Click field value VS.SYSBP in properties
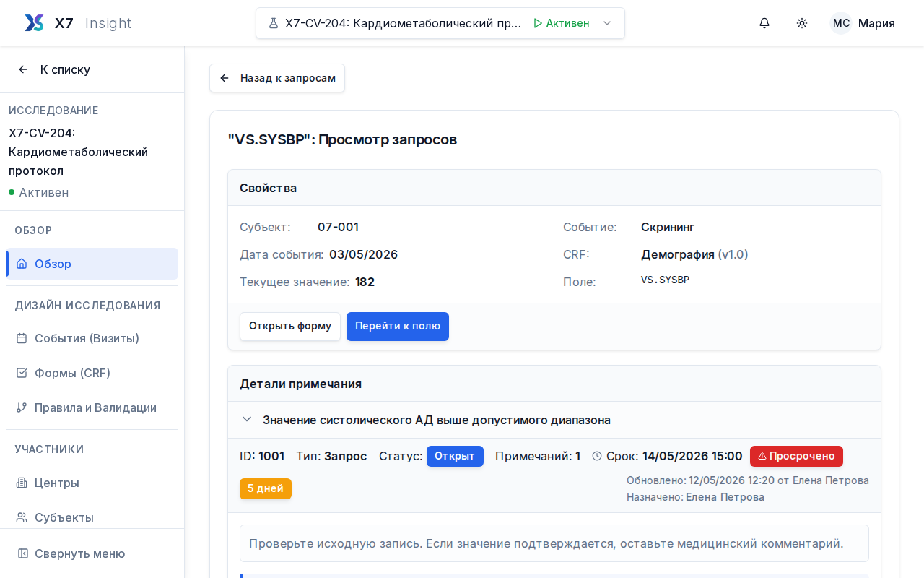Screen dimensions: 924x578 [x=665, y=280]
